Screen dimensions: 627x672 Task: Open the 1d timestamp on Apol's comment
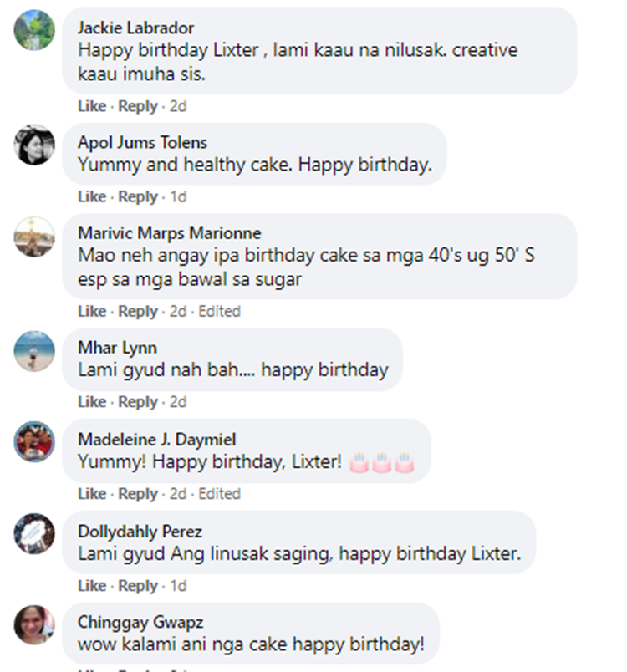pos(178,197)
